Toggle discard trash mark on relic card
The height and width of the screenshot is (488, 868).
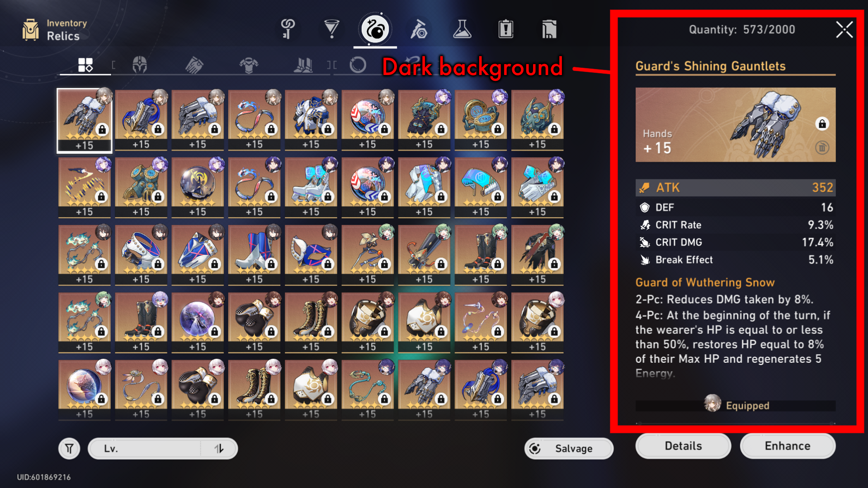pos(822,147)
